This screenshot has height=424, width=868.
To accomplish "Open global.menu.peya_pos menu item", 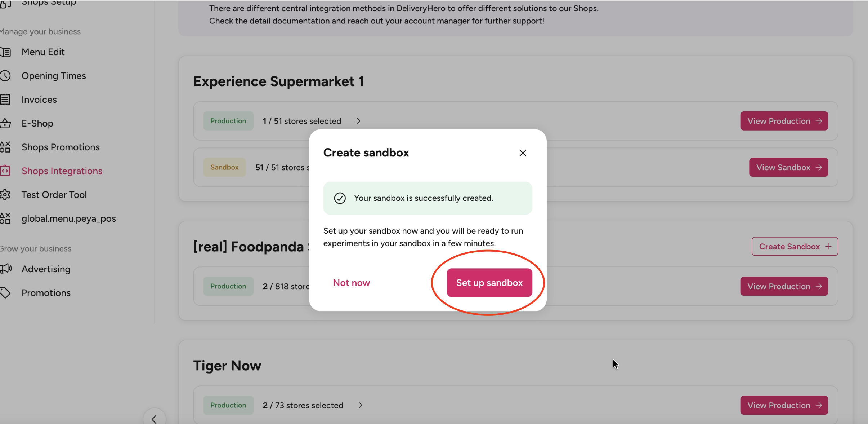I will [x=68, y=218].
